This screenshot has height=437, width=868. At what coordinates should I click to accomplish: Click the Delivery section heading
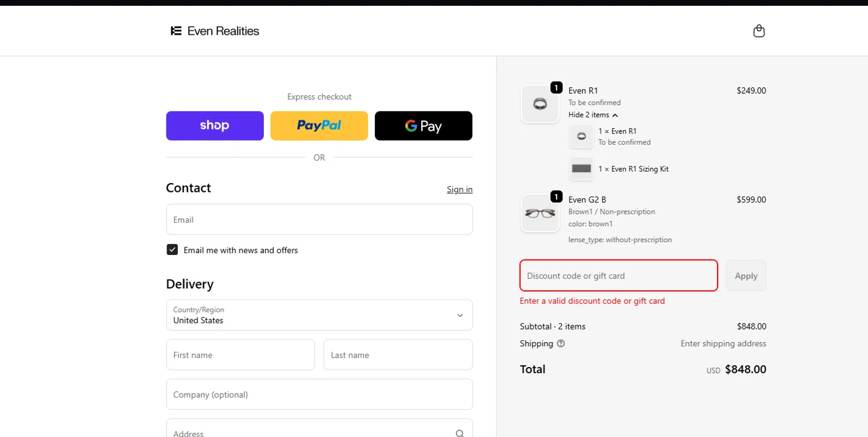click(190, 284)
